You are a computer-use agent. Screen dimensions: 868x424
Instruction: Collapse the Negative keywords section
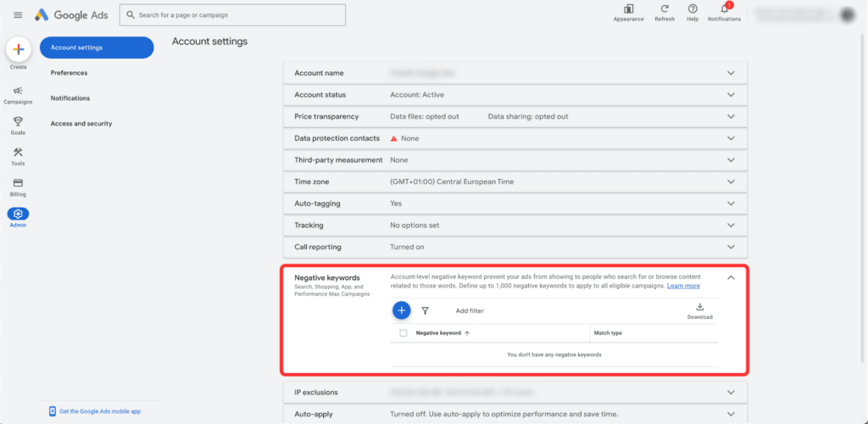click(731, 278)
